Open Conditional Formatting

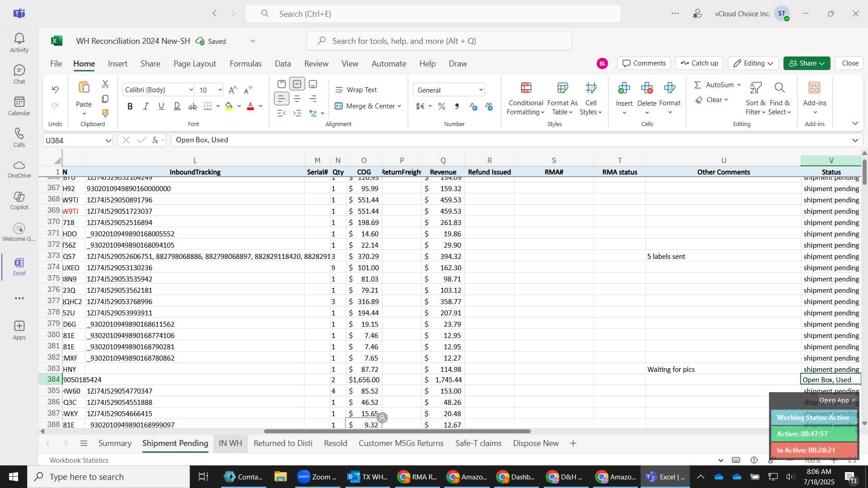click(526, 99)
